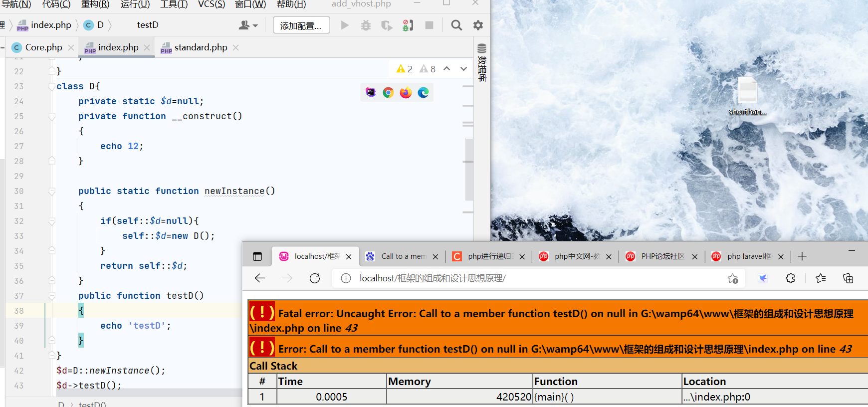Open the page in Chrome
This screenshot has height=407, width=868.
(x=388, y=92)
